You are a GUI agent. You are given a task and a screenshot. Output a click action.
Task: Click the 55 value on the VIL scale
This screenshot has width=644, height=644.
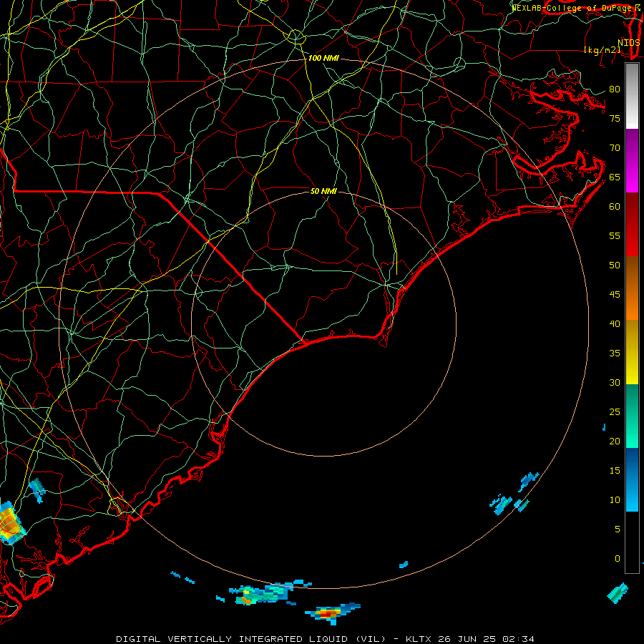(615, 235)
